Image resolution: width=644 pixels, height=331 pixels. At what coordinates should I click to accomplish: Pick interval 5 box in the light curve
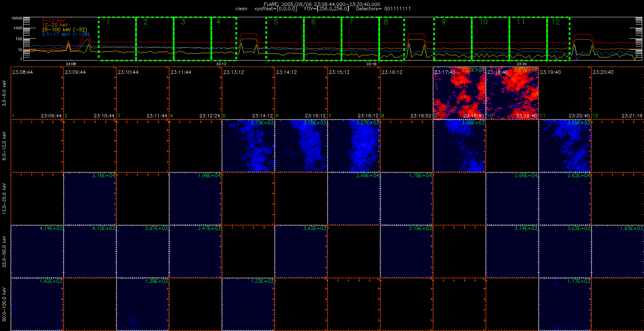pyautogui.click(x=285, y=39)
